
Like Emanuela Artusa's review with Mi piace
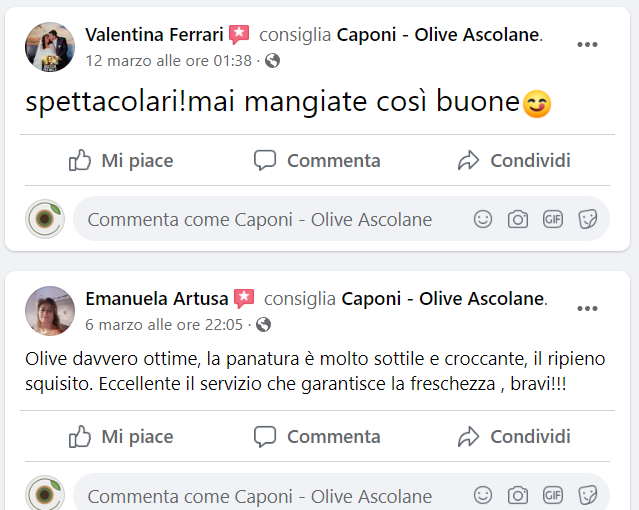[x=121, y=436]
